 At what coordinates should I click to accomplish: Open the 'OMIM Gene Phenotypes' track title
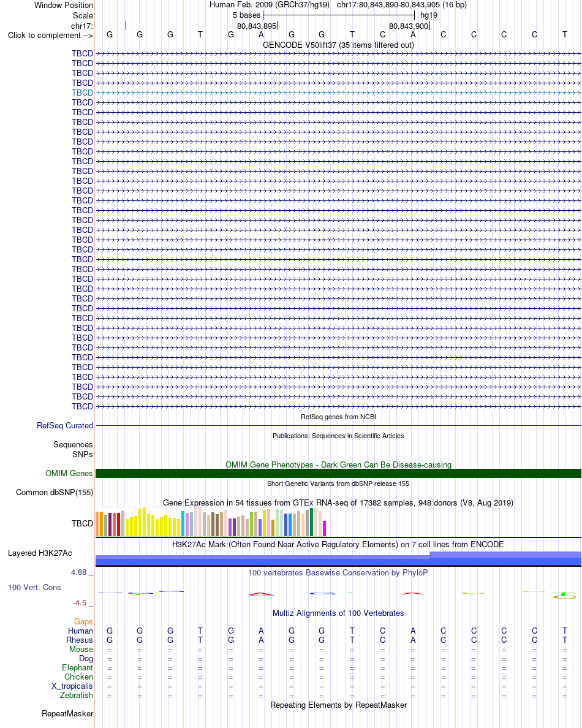338,464
